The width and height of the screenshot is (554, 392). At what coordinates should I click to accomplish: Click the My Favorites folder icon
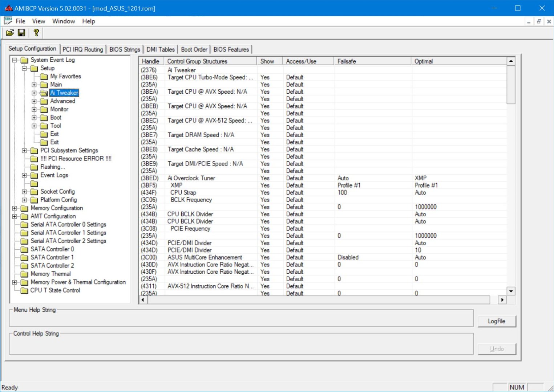tap(44, 77)
